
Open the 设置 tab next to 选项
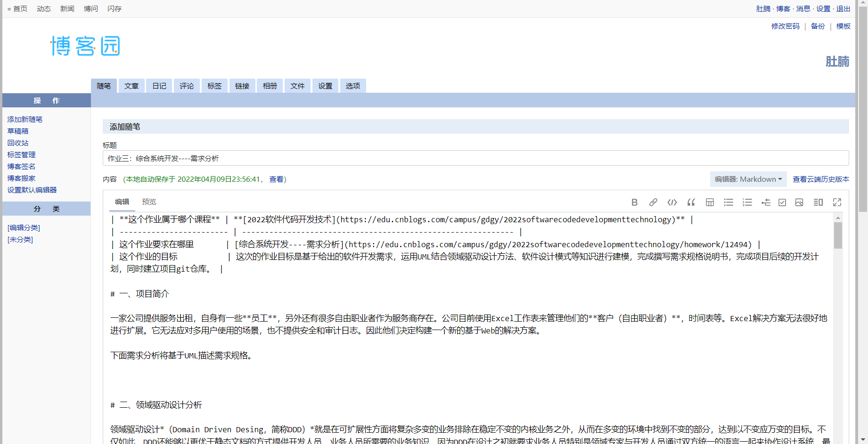coord(325,86)
